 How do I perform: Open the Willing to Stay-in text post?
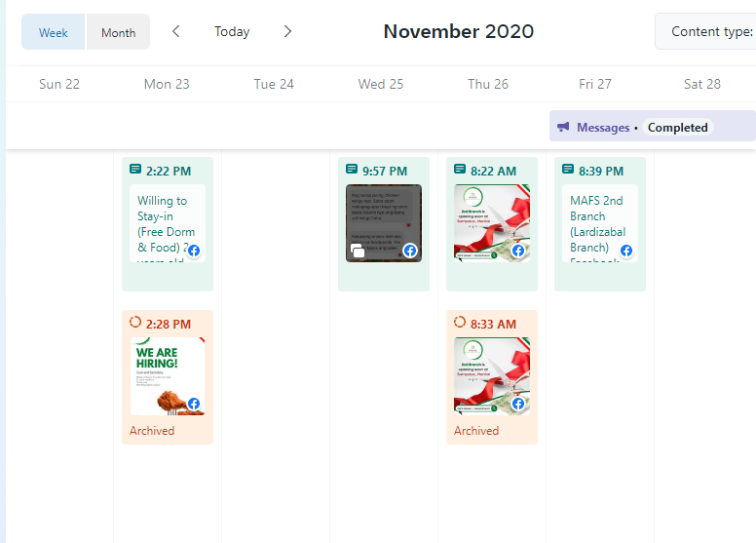(x=168, y=223)
